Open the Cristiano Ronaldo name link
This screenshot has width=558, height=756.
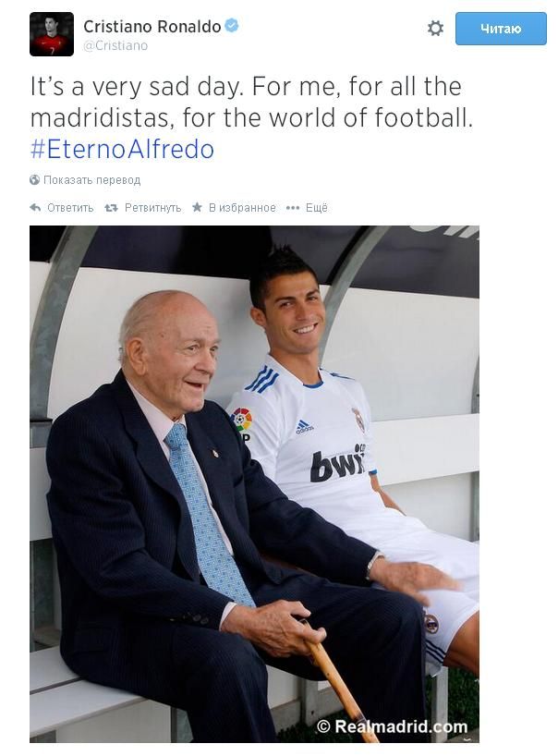(152, 27)
